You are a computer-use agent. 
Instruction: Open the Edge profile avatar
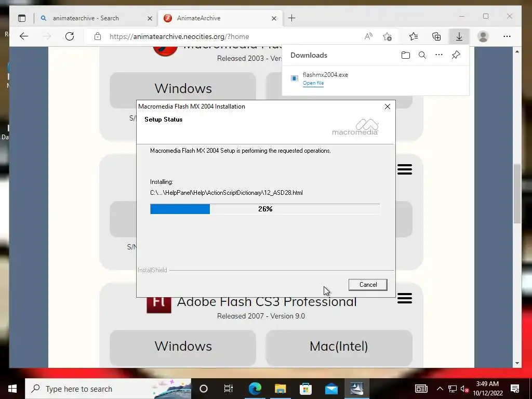(x=483, y=36)
